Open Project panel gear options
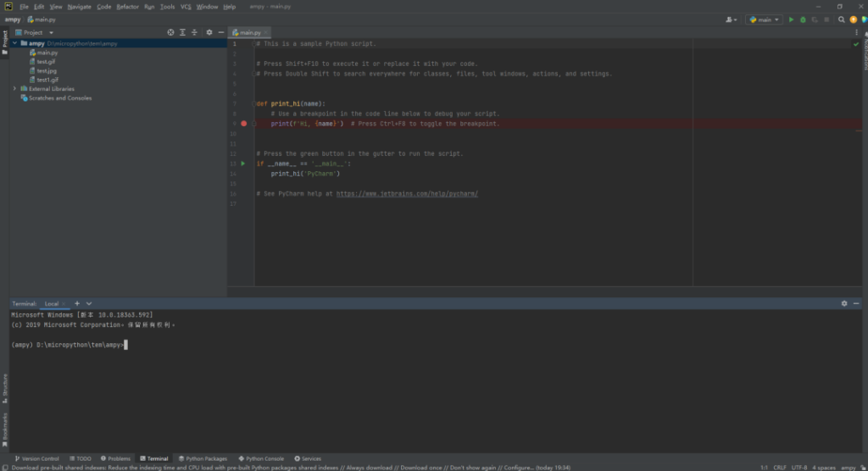This screenshot has height=471, width=868. click(x=209, y=32)
